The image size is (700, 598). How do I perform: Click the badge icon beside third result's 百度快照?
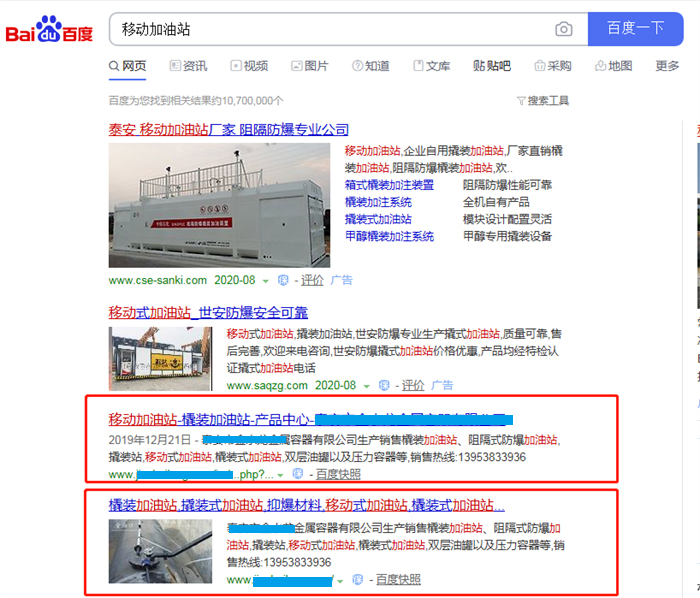pyautogui.click(x=298, y=474)
